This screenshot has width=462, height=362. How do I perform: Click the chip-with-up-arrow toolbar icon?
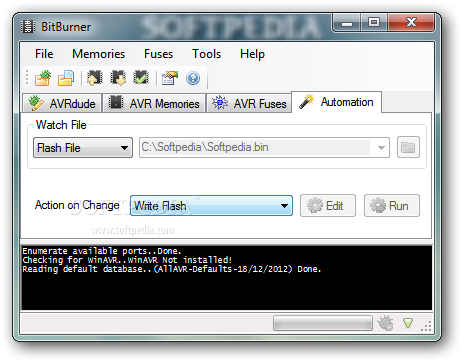[95, 78]
